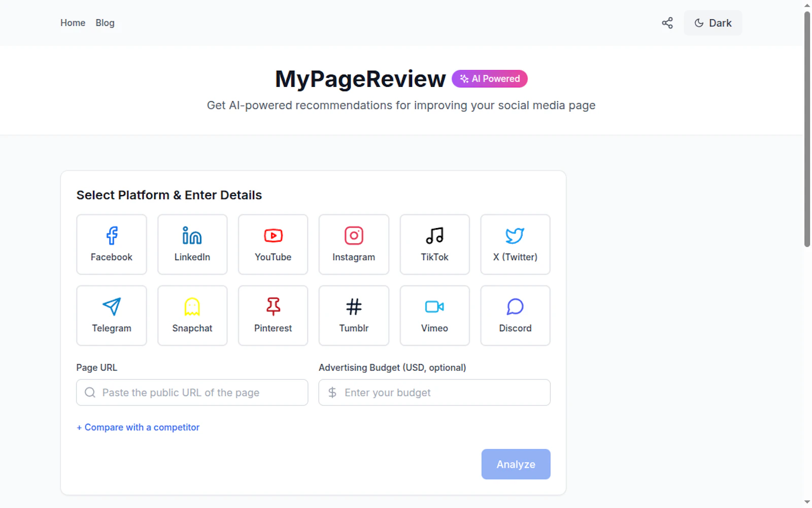Click the AI Powered badge
Viewport: 812px width, 508px height.
[x=490, y=79]
